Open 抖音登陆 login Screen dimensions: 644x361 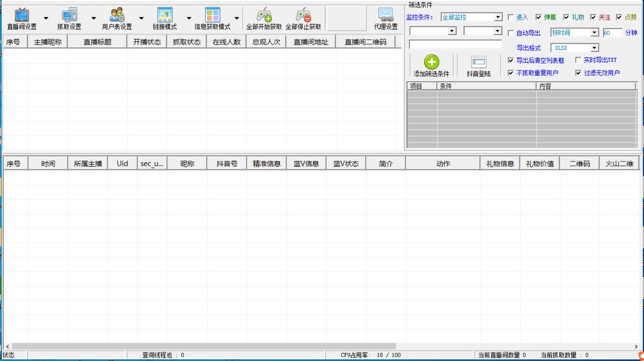[x=478, y=66]
